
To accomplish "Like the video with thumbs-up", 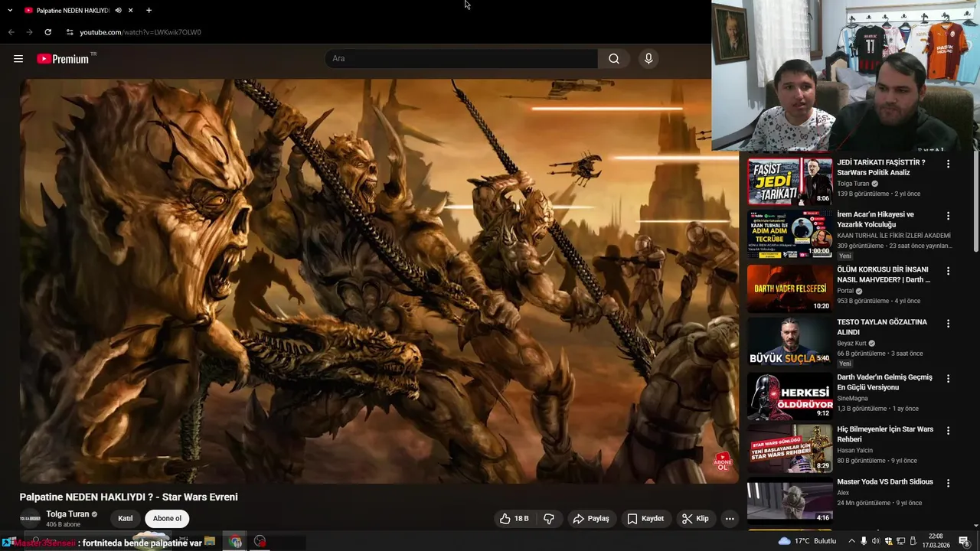I will 514,519.
